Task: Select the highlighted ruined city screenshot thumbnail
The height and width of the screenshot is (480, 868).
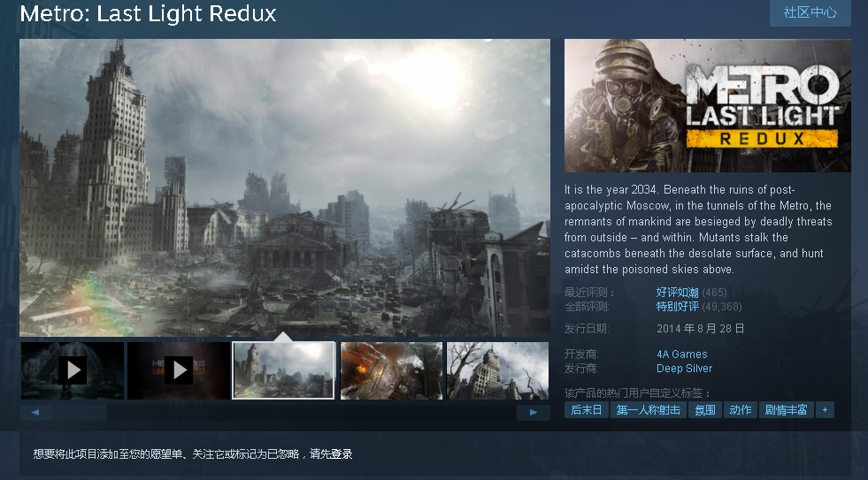Action: coord(284,370)
